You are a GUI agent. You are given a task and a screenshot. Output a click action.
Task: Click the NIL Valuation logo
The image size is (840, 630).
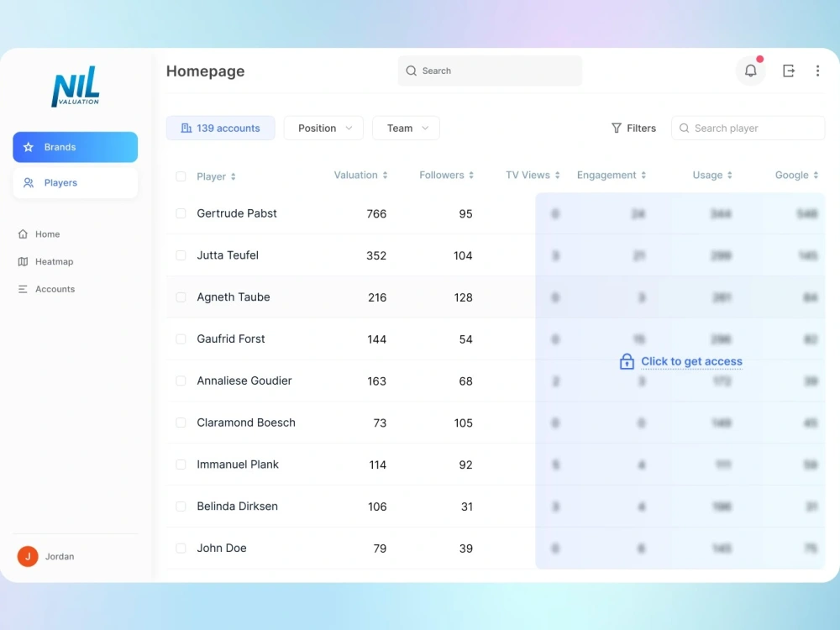(x=76, y=87)
